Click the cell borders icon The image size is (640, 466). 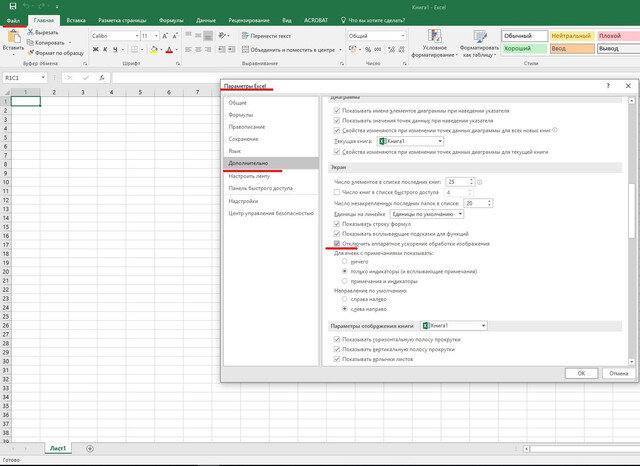[134, 49]
